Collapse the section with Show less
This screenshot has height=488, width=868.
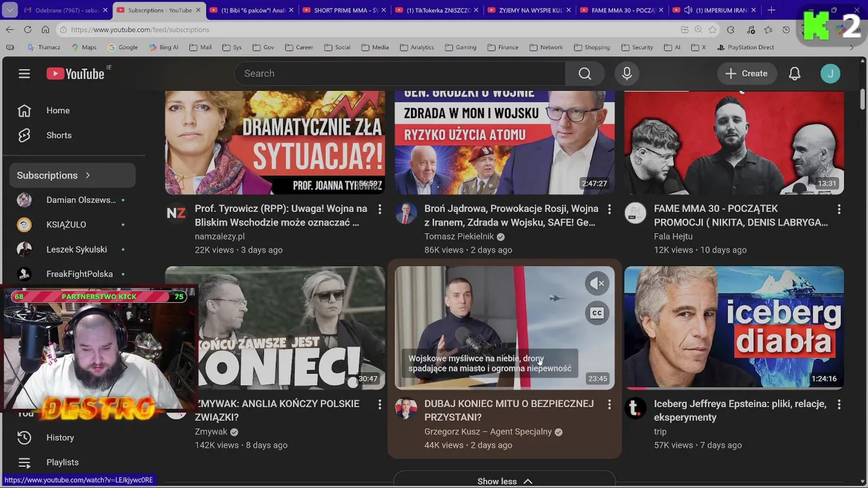505,481
